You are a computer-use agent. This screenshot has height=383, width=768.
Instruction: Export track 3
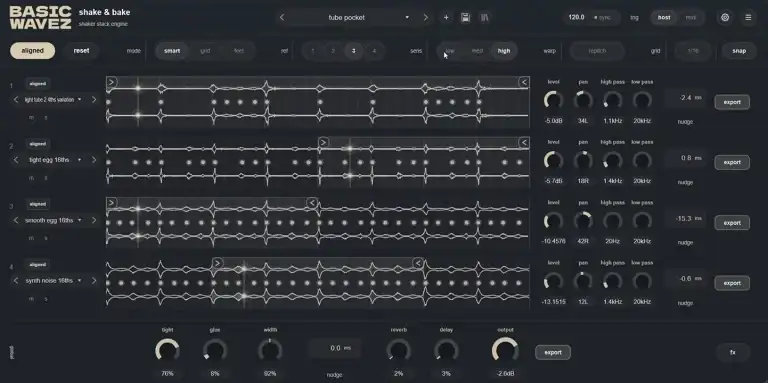(x=732, y=223)
